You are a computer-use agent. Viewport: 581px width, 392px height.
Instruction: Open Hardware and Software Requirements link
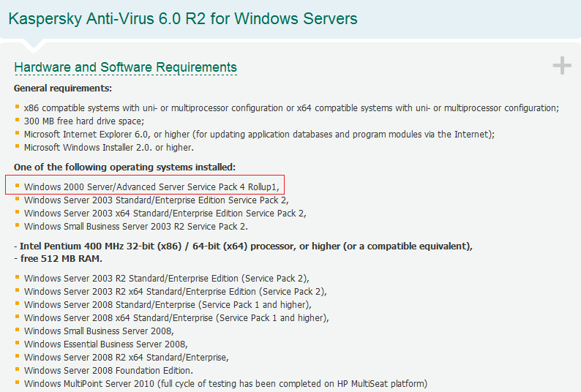[x=125, y=67]
